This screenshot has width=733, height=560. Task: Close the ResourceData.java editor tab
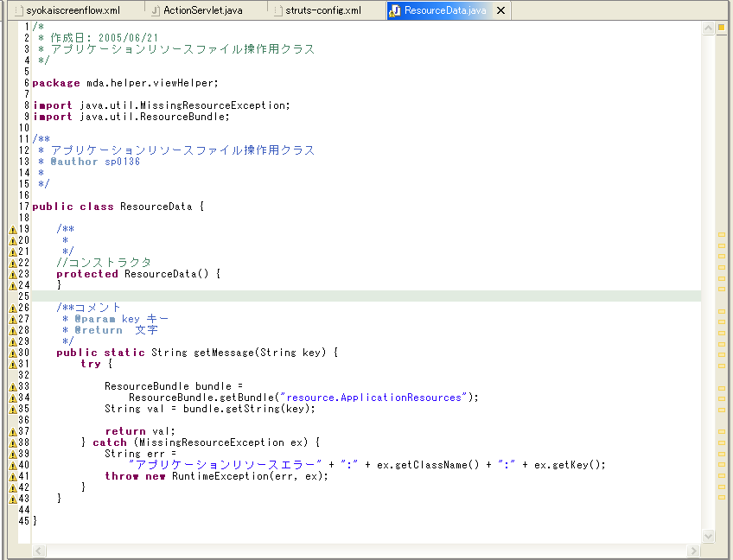click(x=500, y=10)
